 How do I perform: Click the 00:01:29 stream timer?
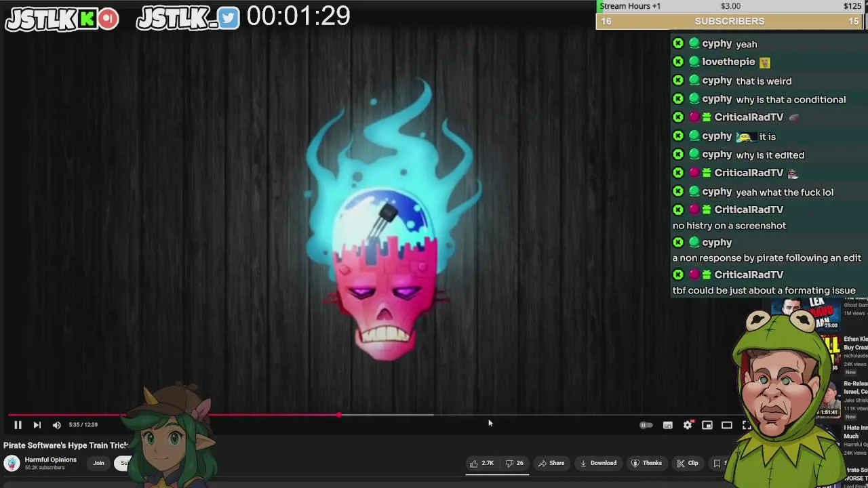[x=298, y=16]
